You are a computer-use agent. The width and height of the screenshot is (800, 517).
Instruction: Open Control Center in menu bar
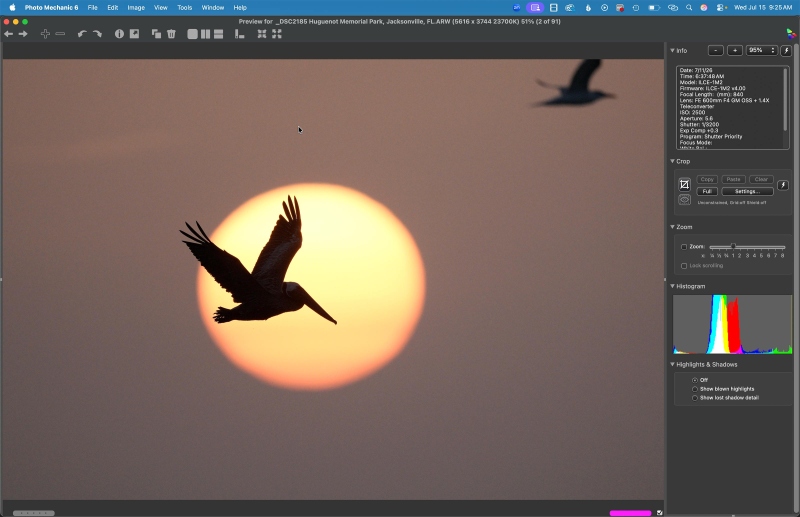pos(721,8)
